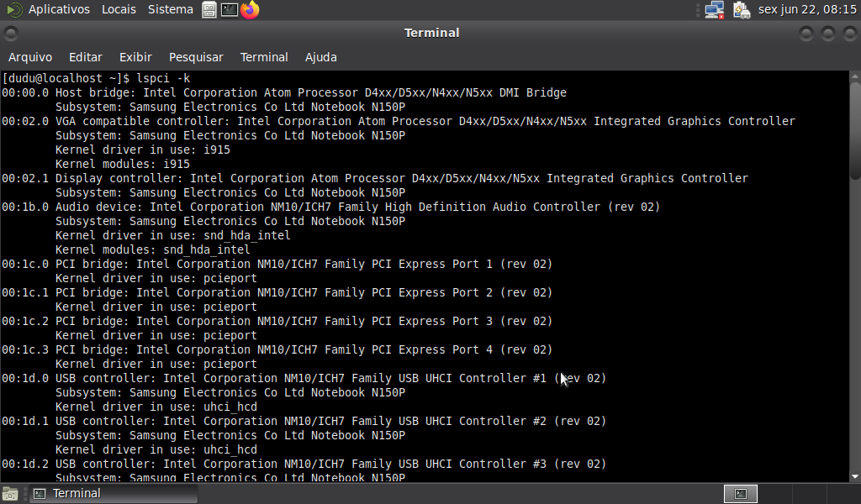Click the network connection status icon
The width and height of the screenshot is (861, 504).
[x=715, y=10]
